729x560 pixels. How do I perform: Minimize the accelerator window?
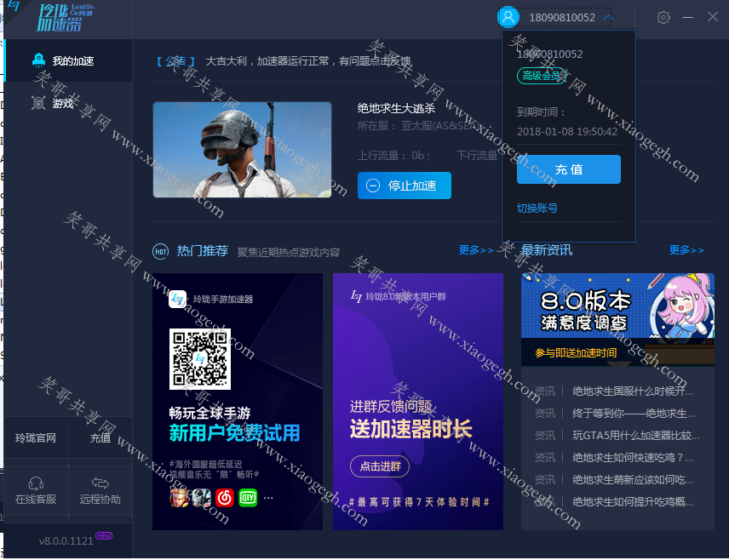(687, 18)
